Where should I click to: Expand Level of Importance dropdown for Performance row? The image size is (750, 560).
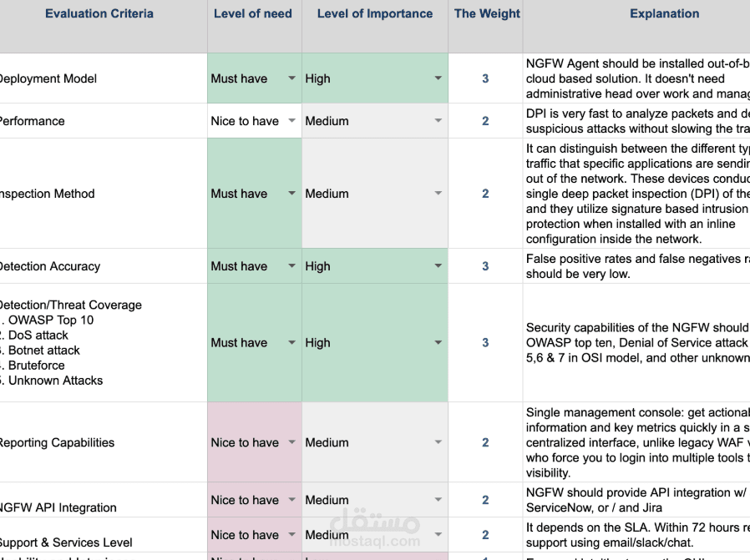coord(438,121)
